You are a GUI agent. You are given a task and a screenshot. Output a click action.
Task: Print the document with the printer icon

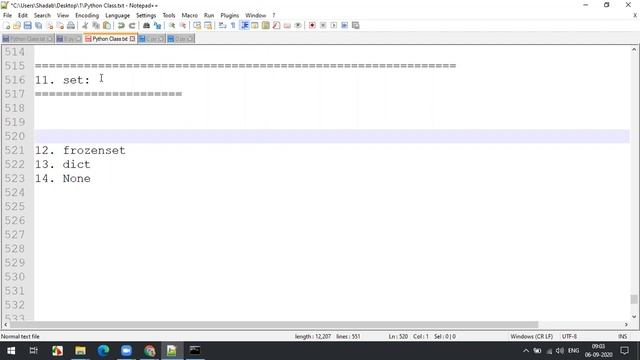71,25
